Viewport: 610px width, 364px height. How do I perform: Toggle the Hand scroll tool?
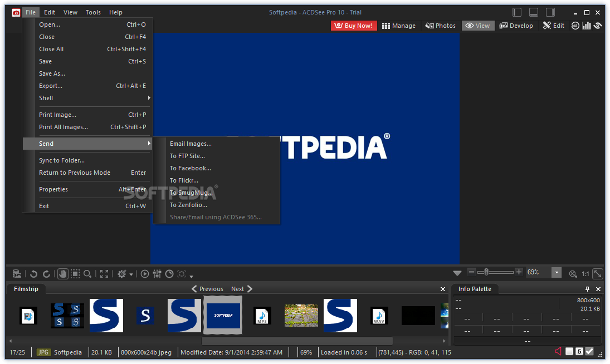(62, 274)
